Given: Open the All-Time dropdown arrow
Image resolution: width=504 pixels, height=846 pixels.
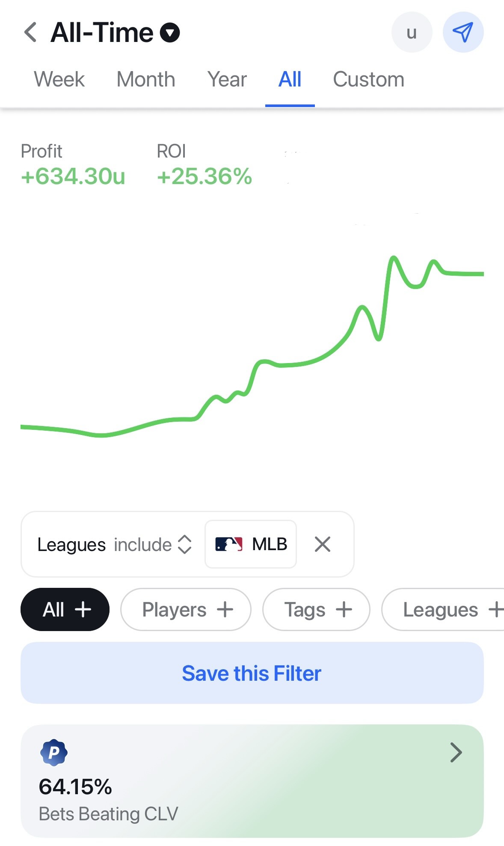Looking at the screenshot, I should click(x=170, y=33).
